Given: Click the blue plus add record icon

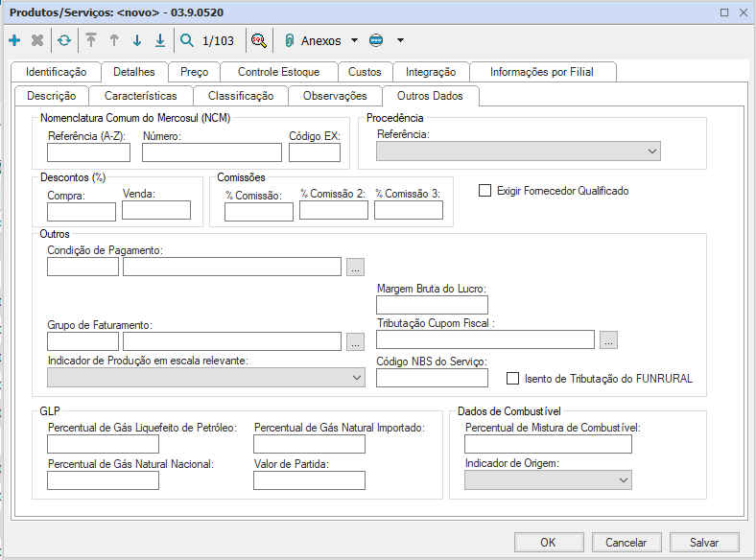Looking at the screenshot, I should point(13,41).
